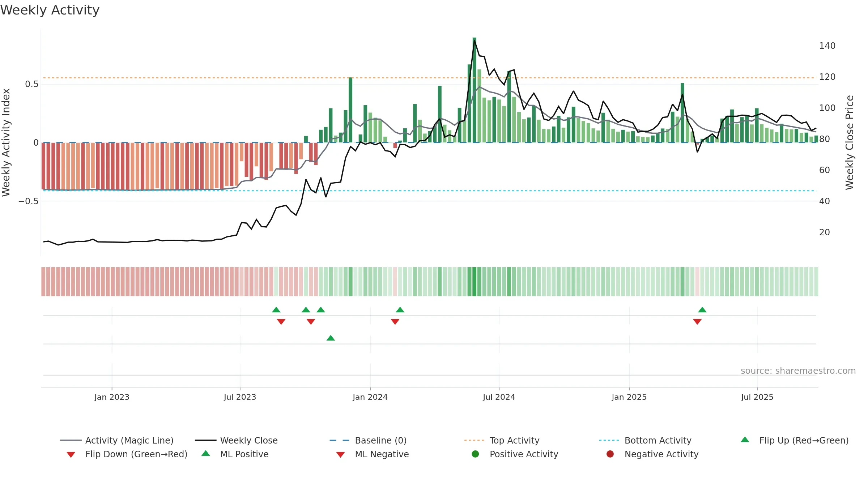Toggle the Flip Up (Red→Green) legend entry

(x=795, y=440)
